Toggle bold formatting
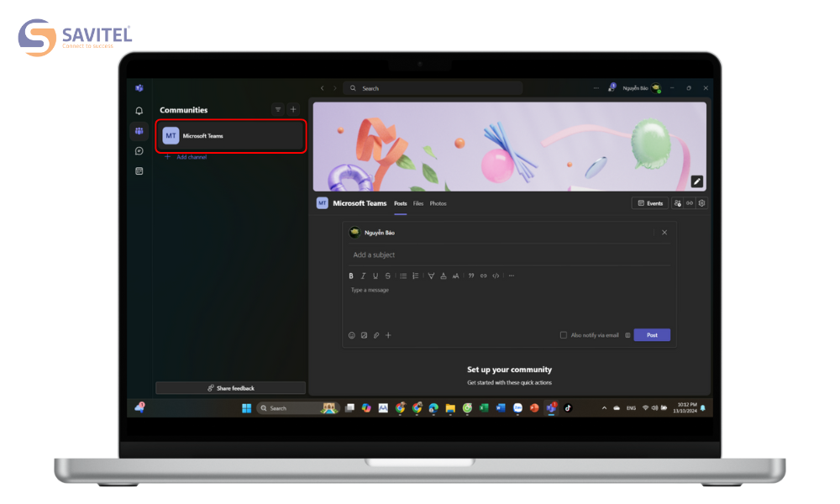Viewport: 840px width, 504px height. [351, 276]
